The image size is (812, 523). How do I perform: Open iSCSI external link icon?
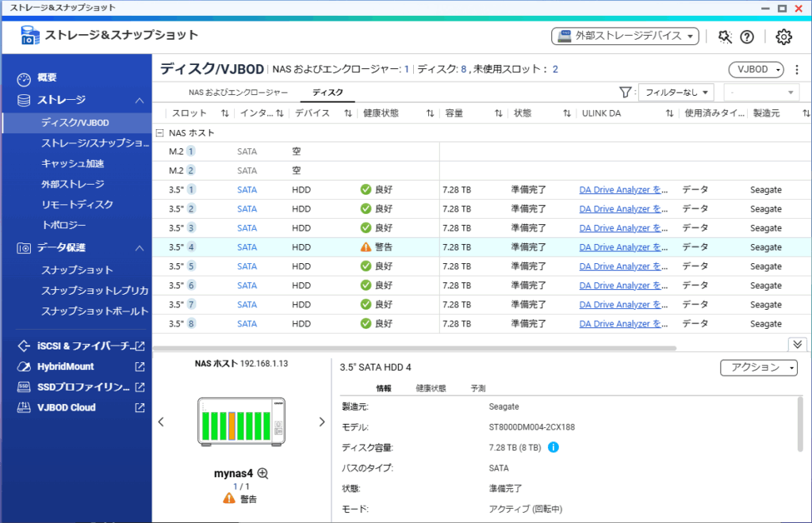click(x=140, y=346)
